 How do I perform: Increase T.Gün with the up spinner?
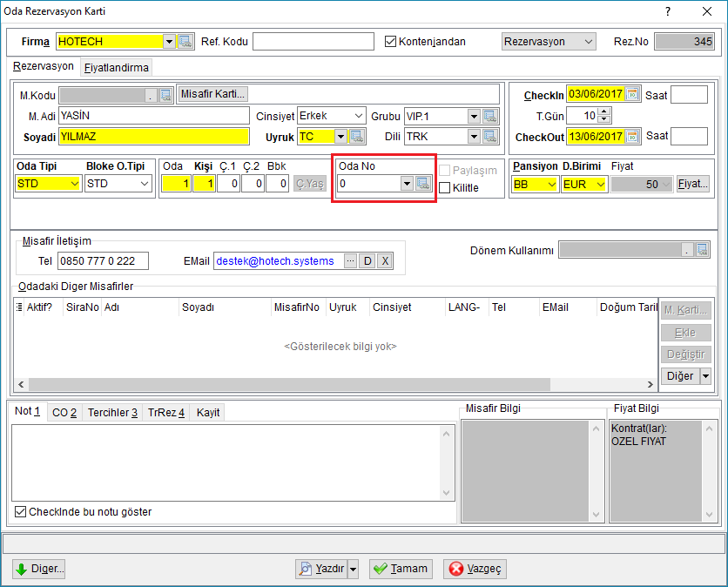tap(603, 111)
